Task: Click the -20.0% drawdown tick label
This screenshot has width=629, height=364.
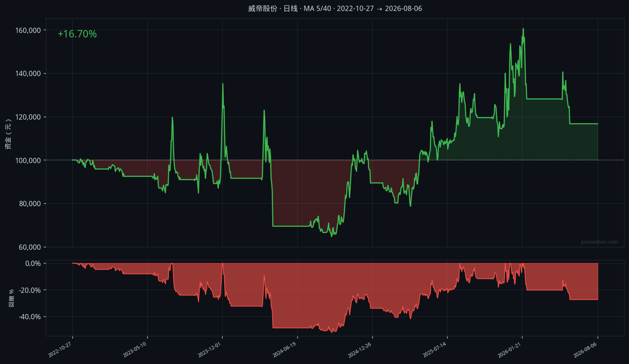Action: [x=30, y=290]
